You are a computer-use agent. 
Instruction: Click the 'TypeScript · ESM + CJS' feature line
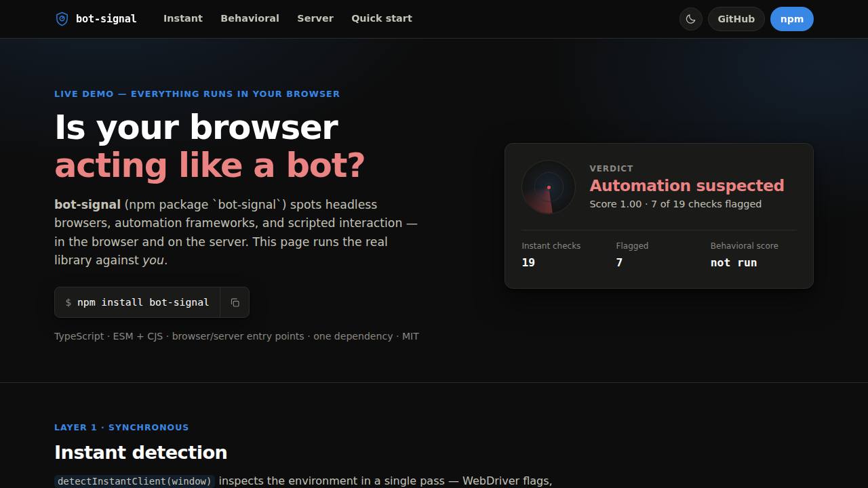pyautogui.click(x=237, y=336)
